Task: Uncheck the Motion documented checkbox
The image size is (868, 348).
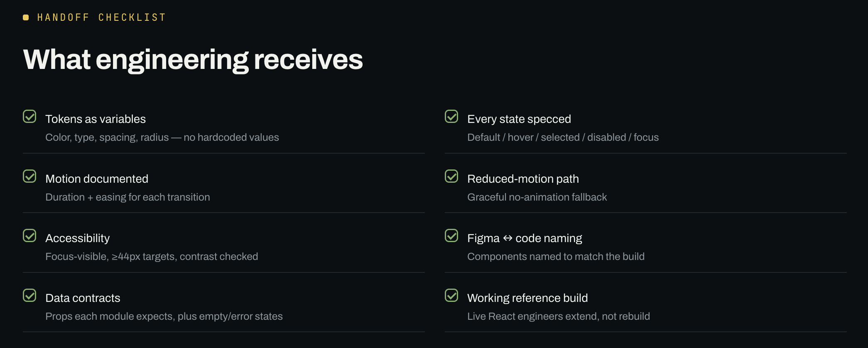Action: (x=29, y=176)
